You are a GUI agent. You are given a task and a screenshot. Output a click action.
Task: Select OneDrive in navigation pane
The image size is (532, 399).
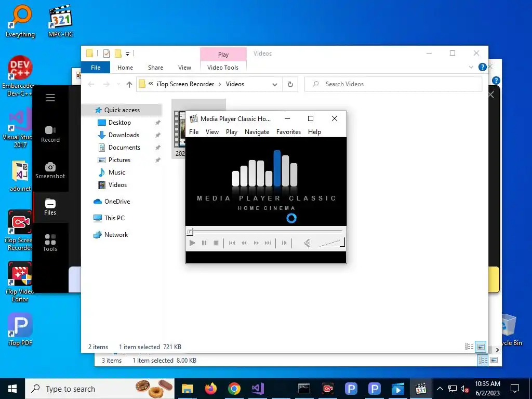[117, 202]
